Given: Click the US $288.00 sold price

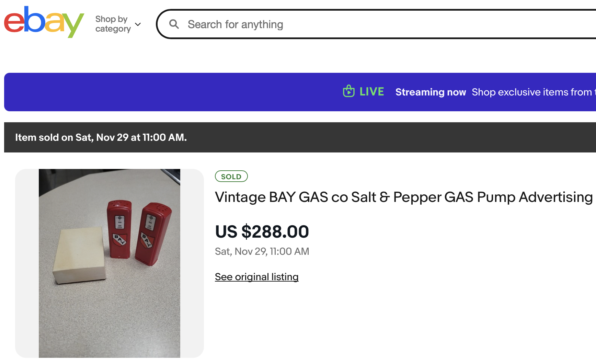Looking at the screenshot, I should [x=262, y=231].
